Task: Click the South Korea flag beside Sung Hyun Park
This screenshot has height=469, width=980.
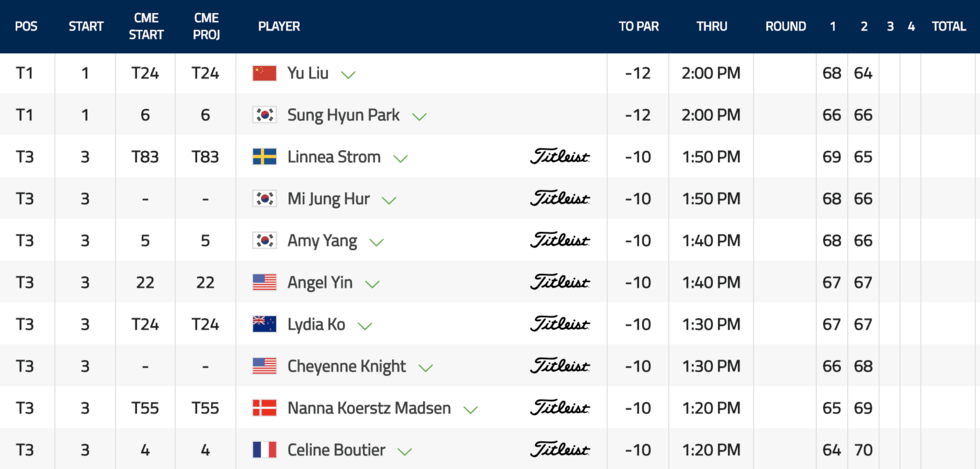Action: [264, 115]
